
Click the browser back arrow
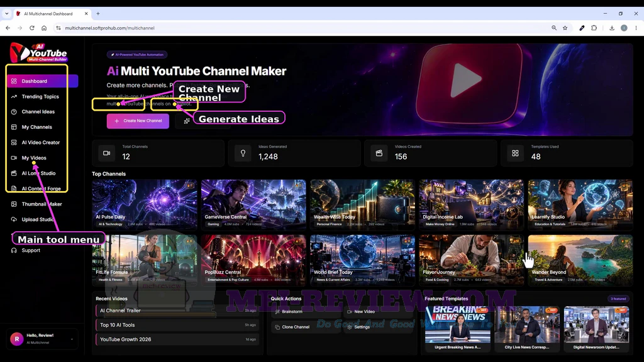8,28
